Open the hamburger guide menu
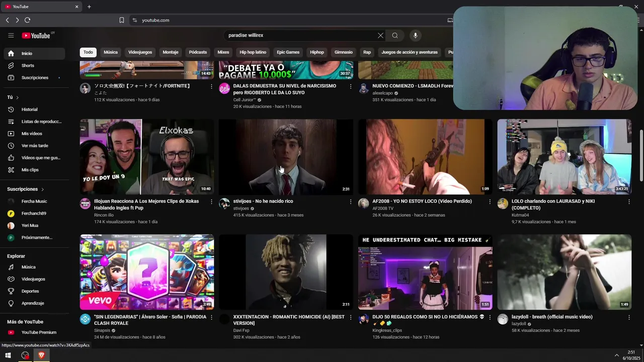Screen dimensions: 644x362 (11, 35)
